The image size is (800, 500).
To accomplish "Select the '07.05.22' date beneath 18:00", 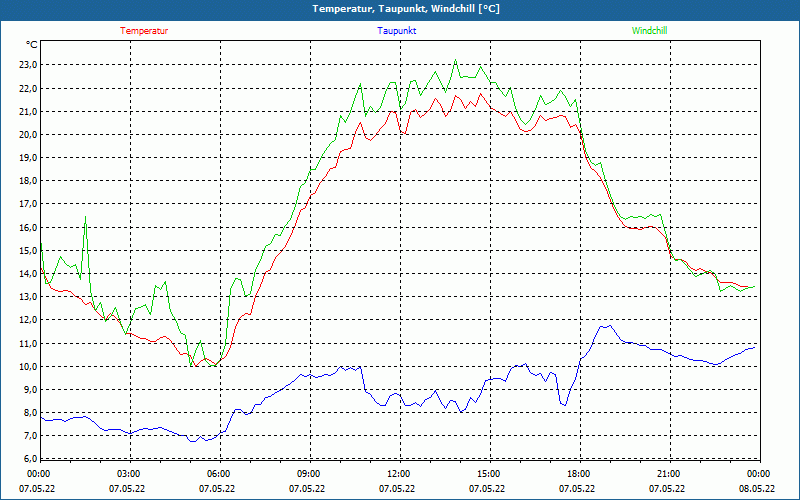I will 577,489.
